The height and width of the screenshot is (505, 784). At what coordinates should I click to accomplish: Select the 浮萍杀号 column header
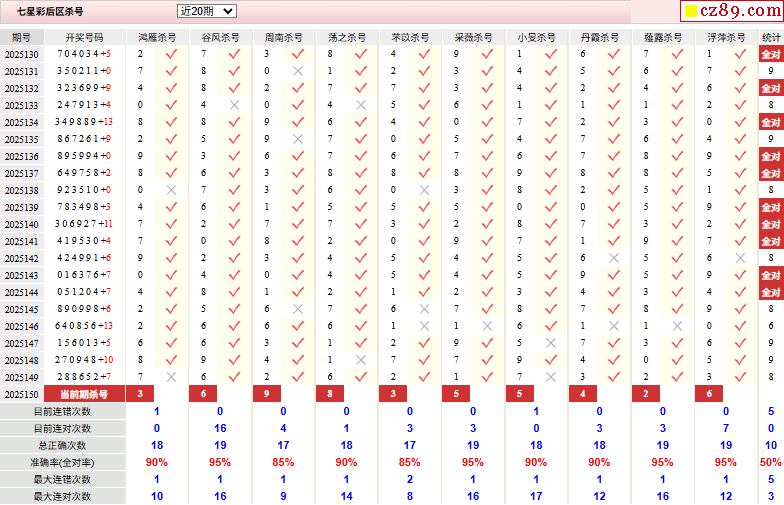726,37
